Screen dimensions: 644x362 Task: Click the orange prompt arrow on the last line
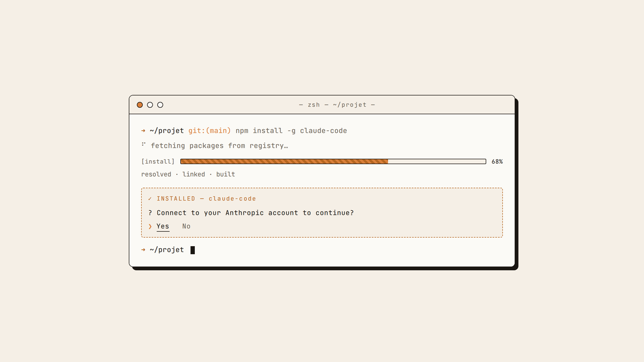(x=143, y=250)
